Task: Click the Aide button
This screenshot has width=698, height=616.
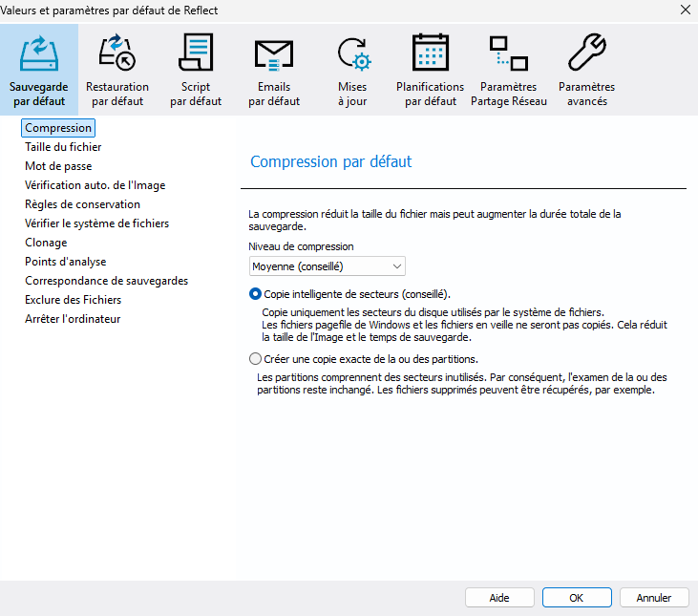Action: (x=499, y=598)
